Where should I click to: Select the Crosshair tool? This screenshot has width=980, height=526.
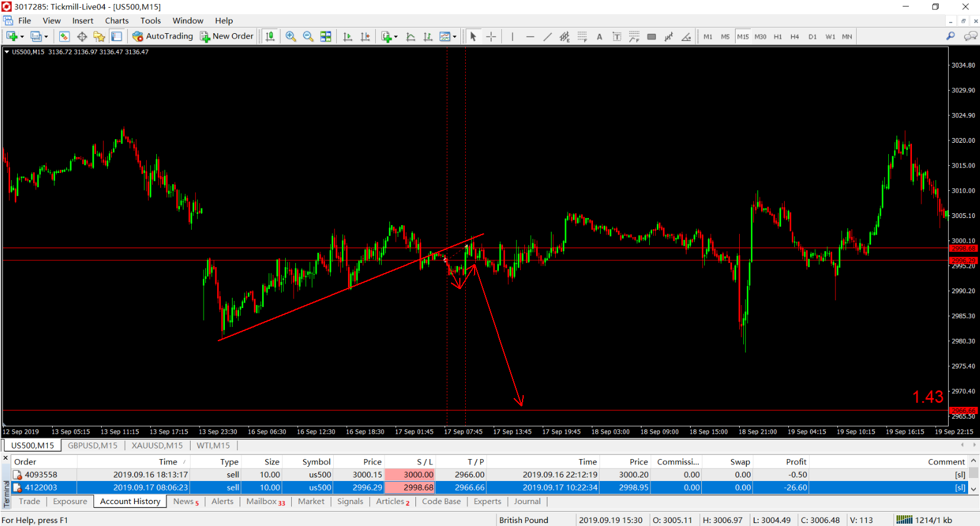pos(491,37)
